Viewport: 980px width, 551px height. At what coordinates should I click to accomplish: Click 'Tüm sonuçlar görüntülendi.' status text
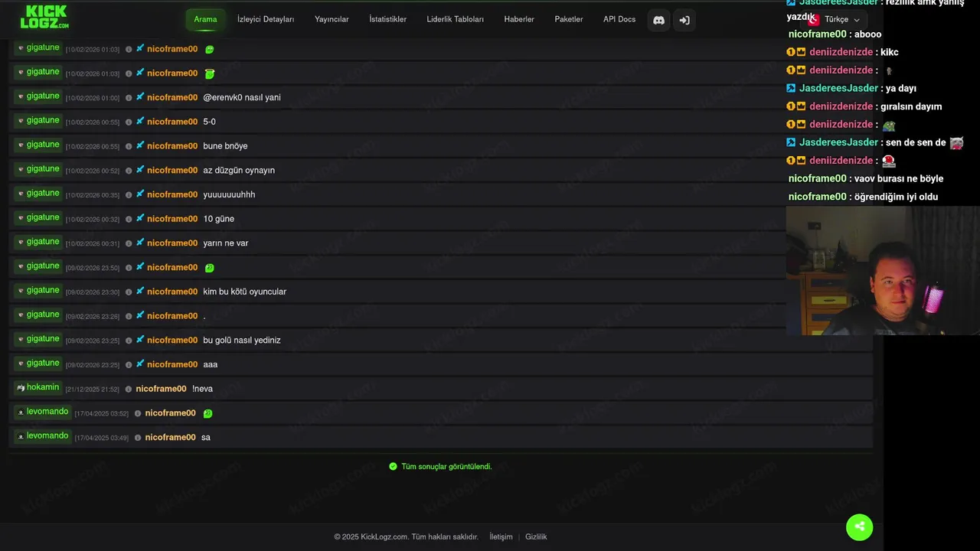(x=446, y=466)
